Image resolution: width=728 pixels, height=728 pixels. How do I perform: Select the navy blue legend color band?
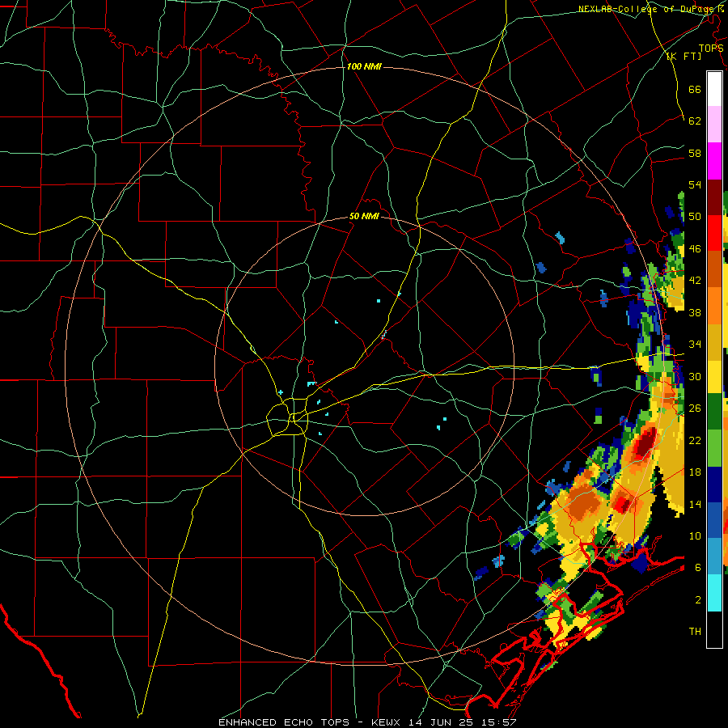point(714,485)
